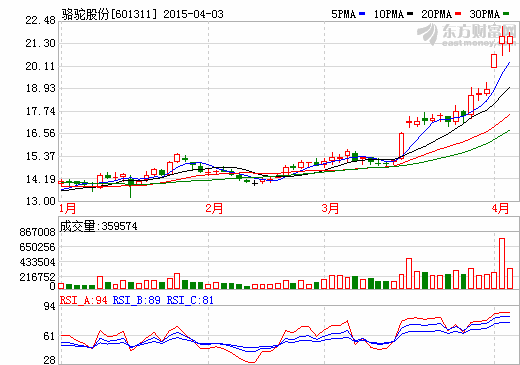Click the green 30PMA legend color marker
Viewport: 520px width, 365px height.
coord(506,14)
